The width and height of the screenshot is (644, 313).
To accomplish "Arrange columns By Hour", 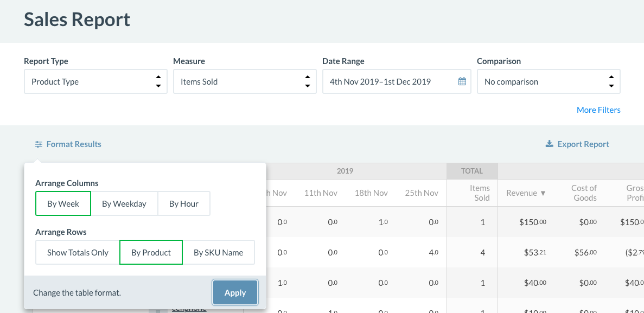I will pyautogui.click(x=184, y=204).
